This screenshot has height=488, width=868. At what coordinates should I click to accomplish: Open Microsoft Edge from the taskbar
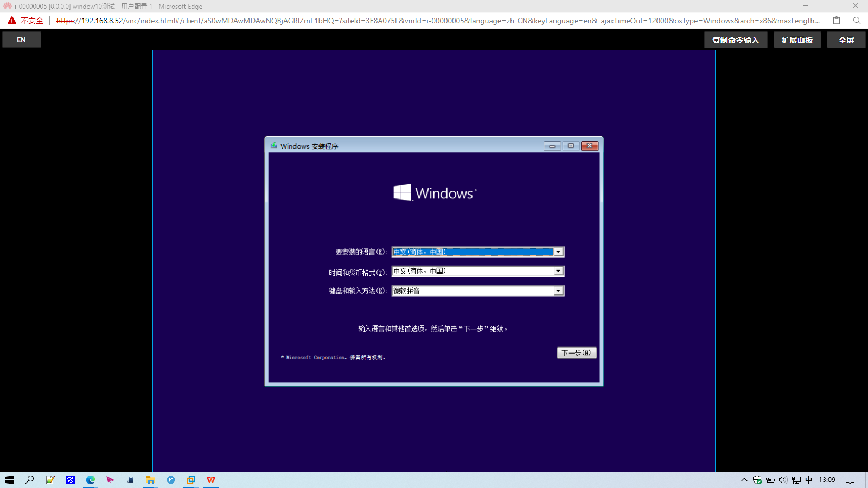pyautogui.click(x=90, y=480)
